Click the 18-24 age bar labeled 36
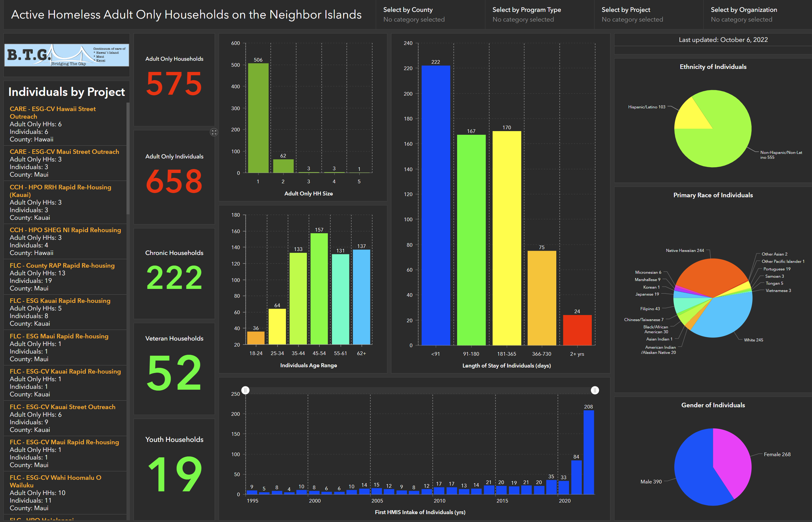 click(x=256, y=338)
